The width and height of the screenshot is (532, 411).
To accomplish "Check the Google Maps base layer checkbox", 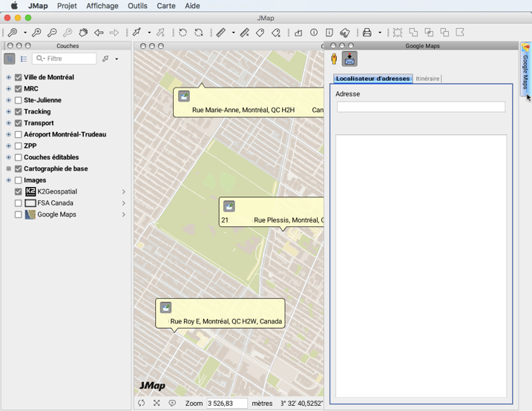I will click(x=19, y=214).
